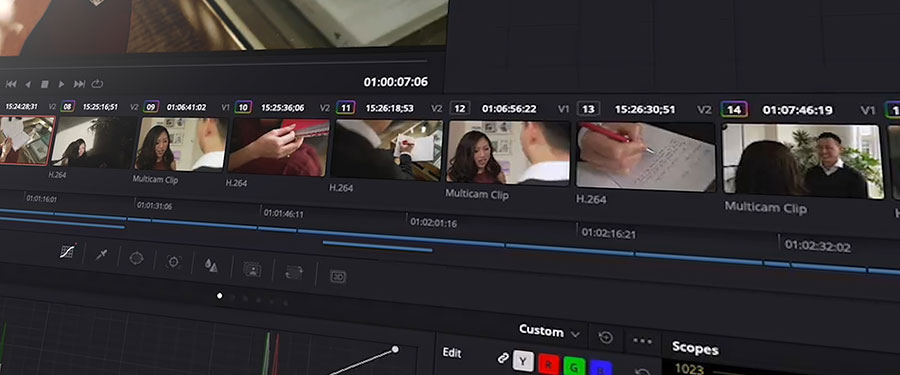The height and width of the screenshot is (375, 900).
Task: Jump to ruler mark 01:01:31:06
Action: pos(154,205)
